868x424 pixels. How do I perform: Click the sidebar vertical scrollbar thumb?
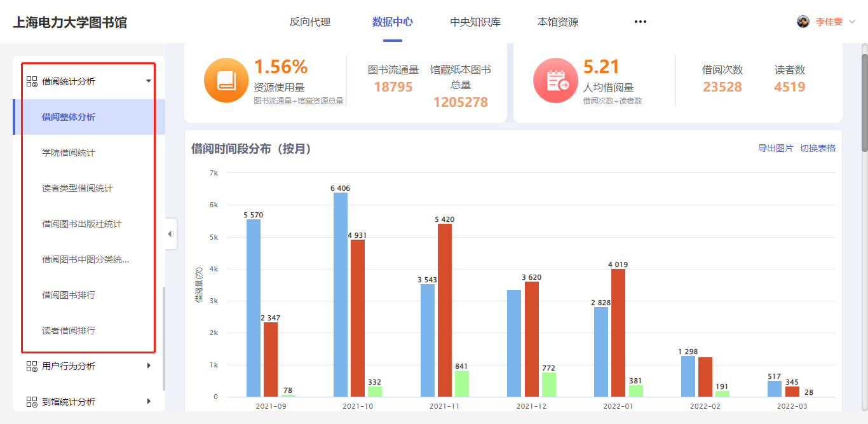point(164,339)
